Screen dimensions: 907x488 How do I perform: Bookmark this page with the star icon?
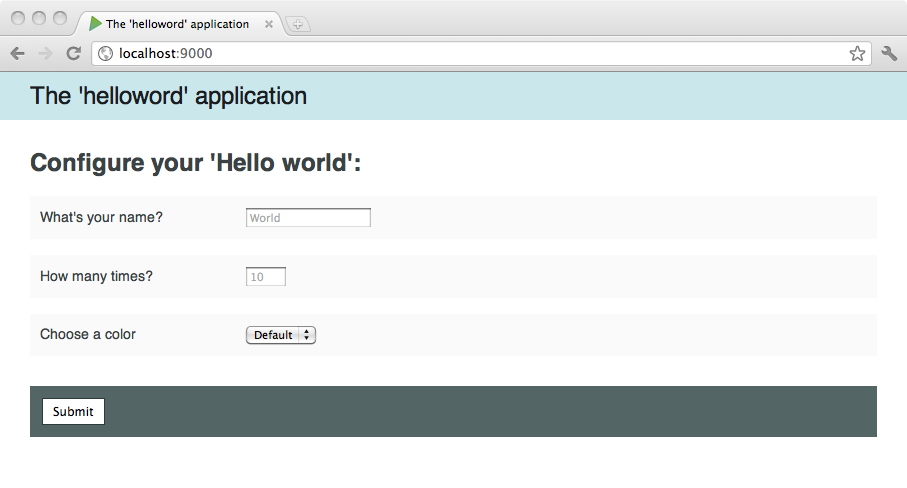click(x=857, y=54)
